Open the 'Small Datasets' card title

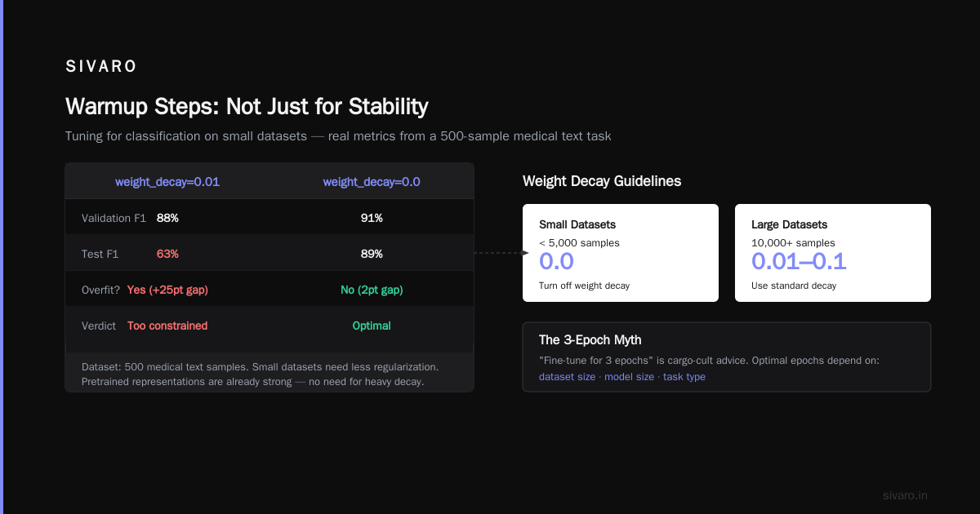pyautogui.click(x=577, y=224)
